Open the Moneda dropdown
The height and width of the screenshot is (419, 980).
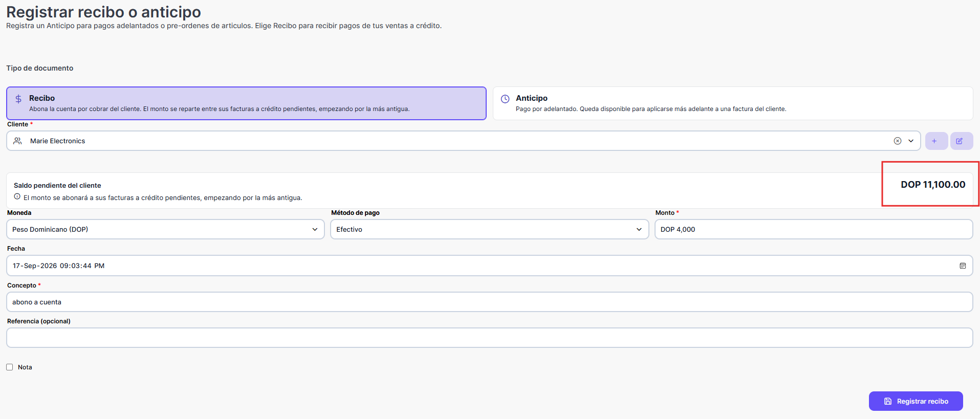(x=165, y=229)
